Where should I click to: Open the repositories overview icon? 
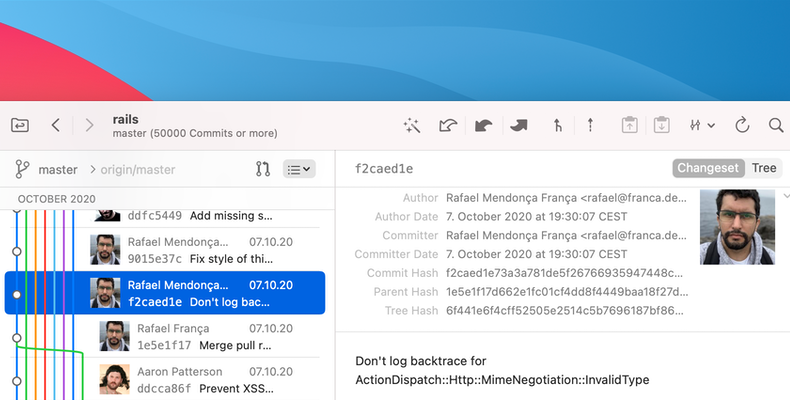tap(20, 125)
